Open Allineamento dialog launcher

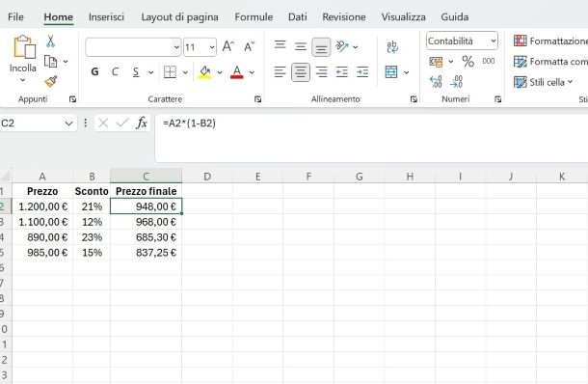(414, 99)
